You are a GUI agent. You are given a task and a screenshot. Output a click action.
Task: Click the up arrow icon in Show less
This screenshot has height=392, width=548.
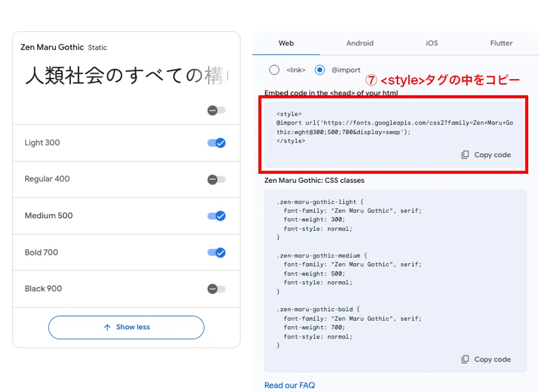107,327
